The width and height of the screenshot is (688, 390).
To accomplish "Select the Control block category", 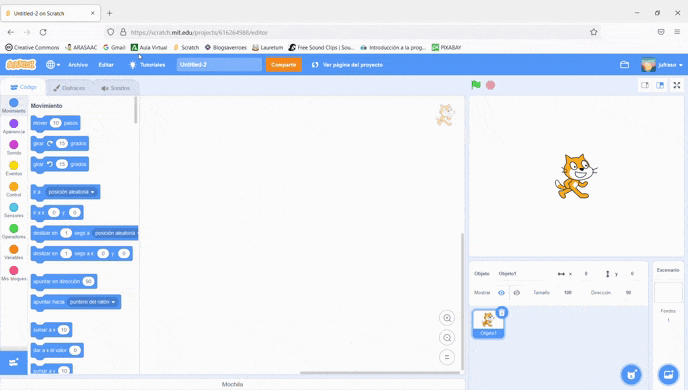I will [14, 189].
